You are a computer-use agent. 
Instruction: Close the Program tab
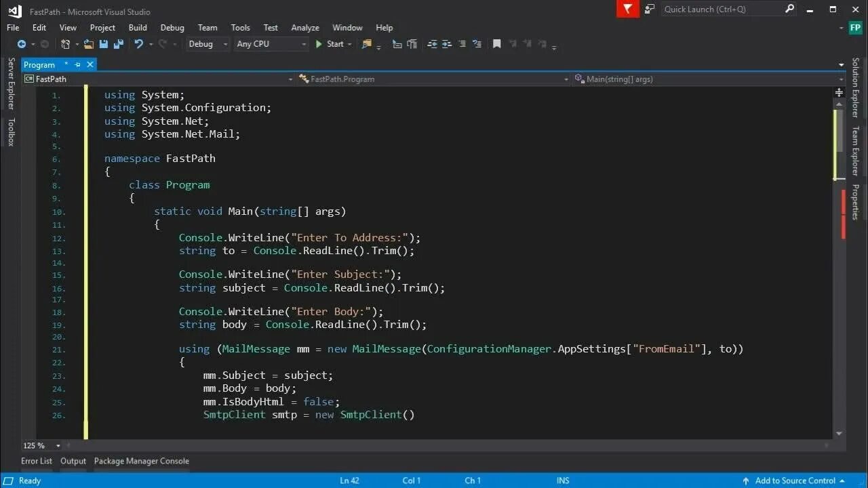pyautogui.click(x=90, y=64)
